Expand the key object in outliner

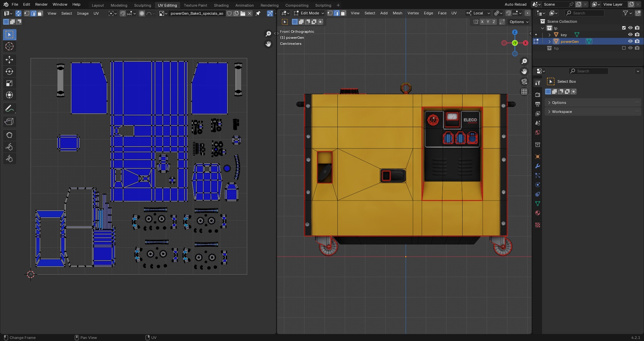(x=549, y=35)
